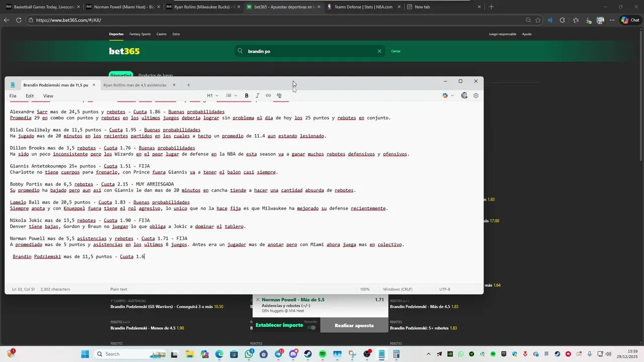Show hidden system tray icons
The image size is (644, 362).
coord(429,354)
